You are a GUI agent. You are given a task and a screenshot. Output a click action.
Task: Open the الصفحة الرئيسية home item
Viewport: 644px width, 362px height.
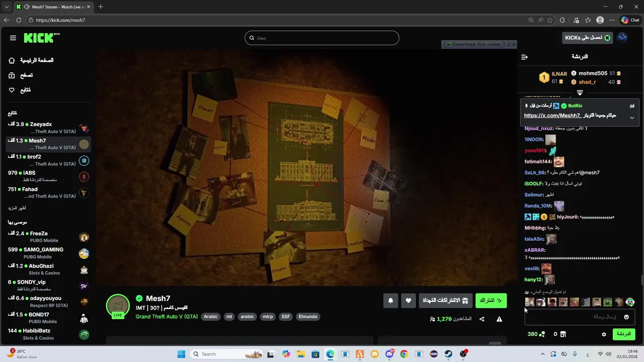pos(31,60)
